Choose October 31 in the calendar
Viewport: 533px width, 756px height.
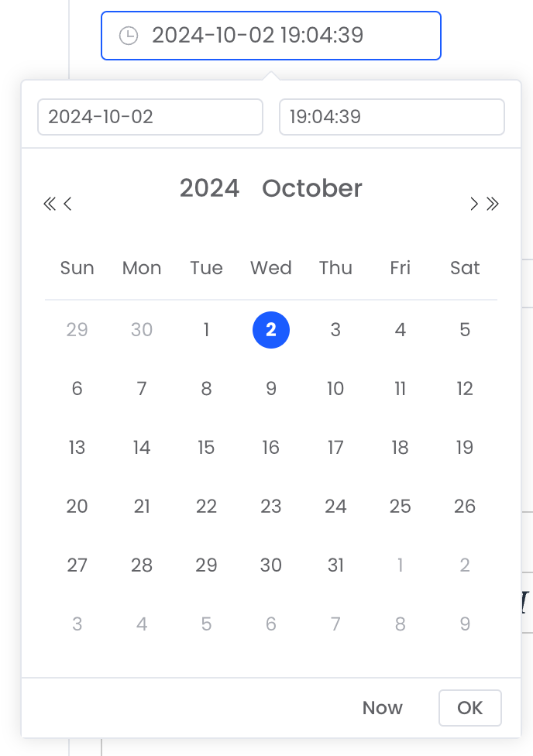335,565
